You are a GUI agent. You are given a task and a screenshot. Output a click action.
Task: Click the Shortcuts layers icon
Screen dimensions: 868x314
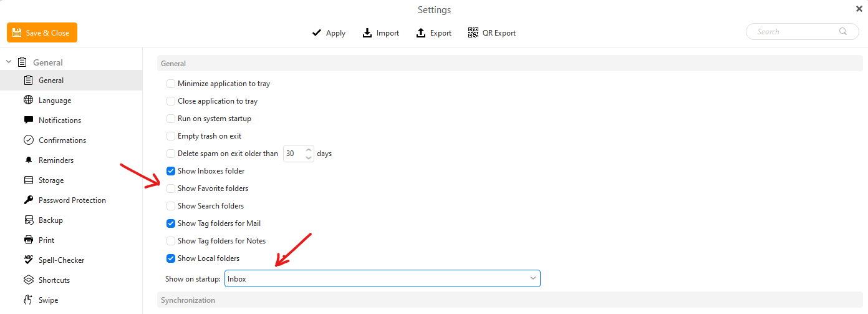click(x=28, y=280)
